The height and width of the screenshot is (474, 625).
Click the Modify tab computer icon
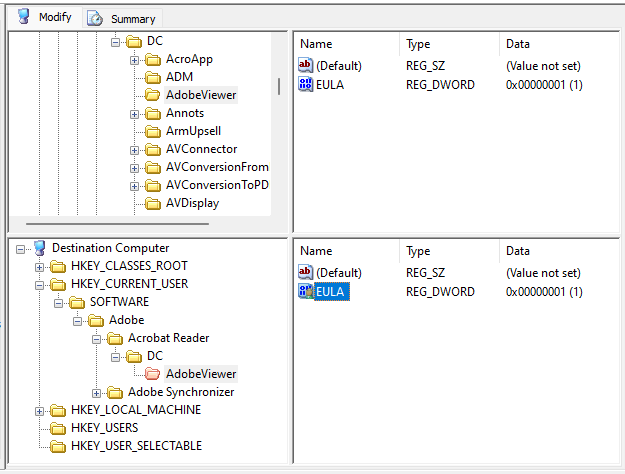(24, 17)
